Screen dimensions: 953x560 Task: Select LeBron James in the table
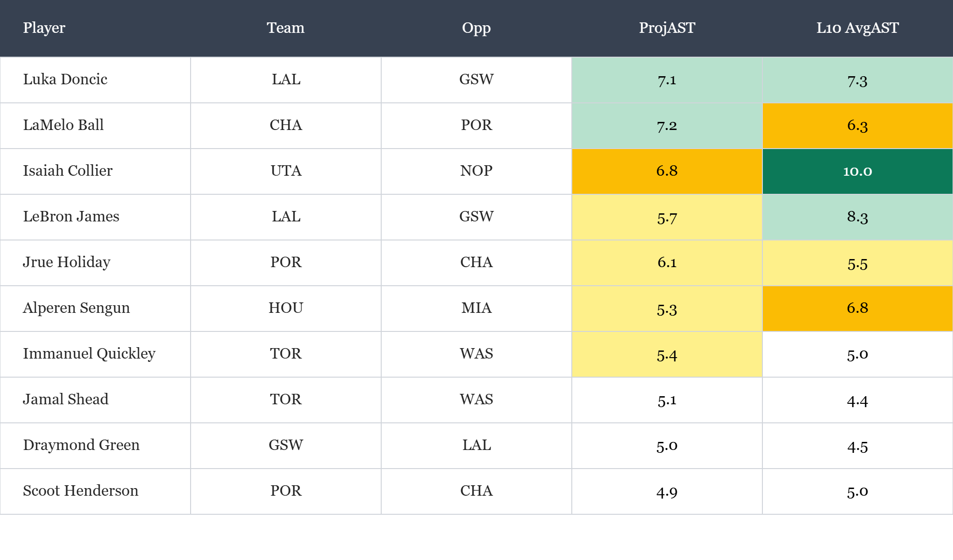[71, 216]
